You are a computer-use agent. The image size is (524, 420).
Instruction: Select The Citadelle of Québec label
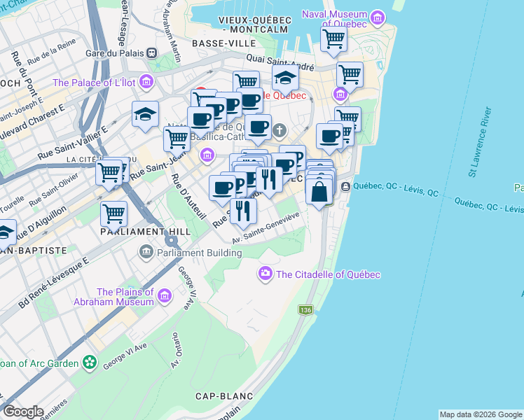click(328, 275)
